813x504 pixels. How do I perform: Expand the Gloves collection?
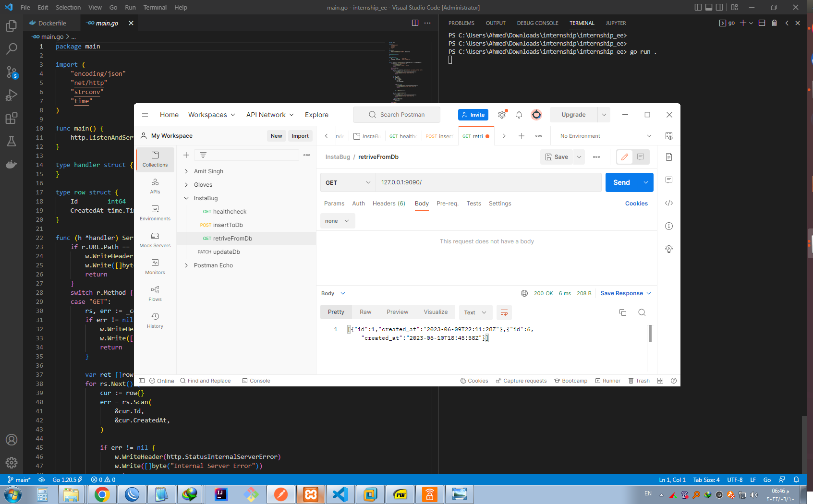[186, 185]
